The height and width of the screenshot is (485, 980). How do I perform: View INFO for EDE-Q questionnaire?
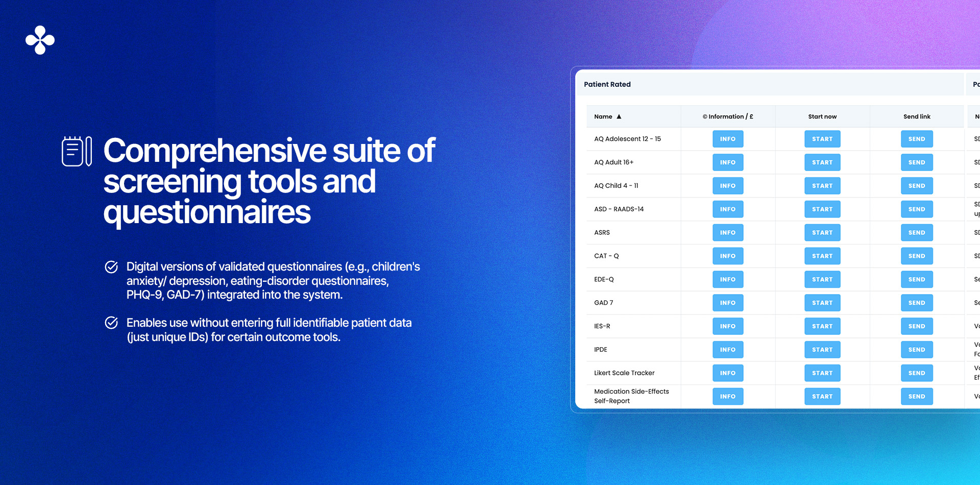(727, 280)
